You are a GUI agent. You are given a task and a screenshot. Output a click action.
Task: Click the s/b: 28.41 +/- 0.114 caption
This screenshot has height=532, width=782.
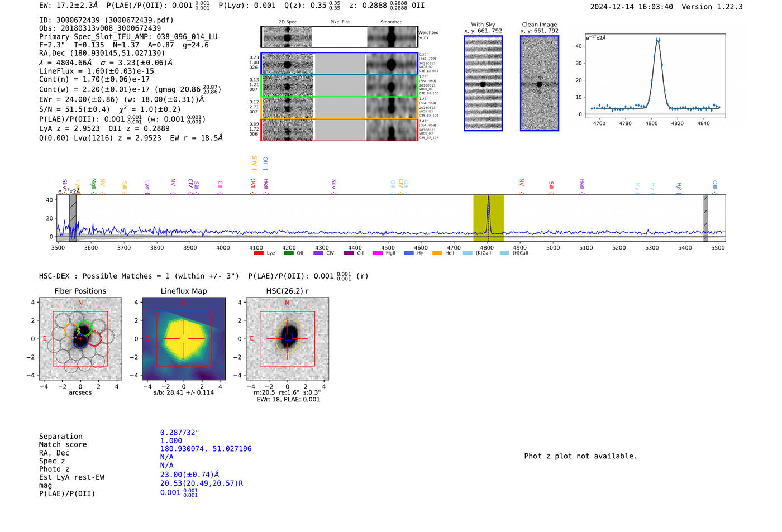click(184, 392)
